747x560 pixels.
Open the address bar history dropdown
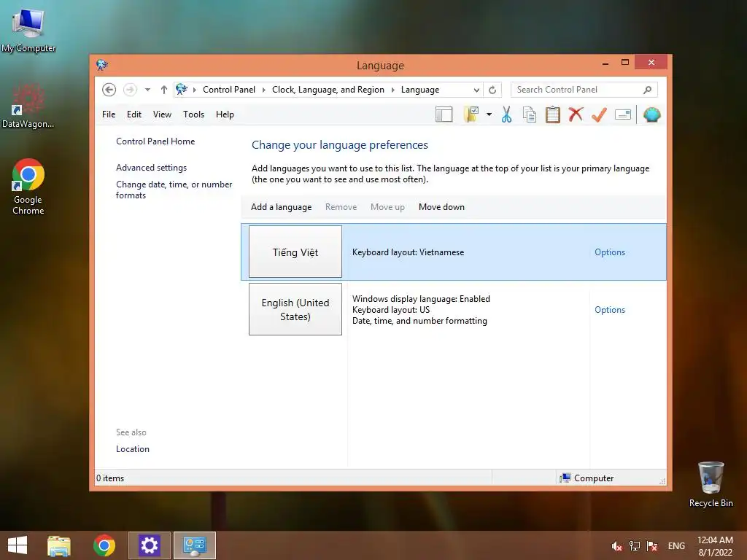pos(476,90)
